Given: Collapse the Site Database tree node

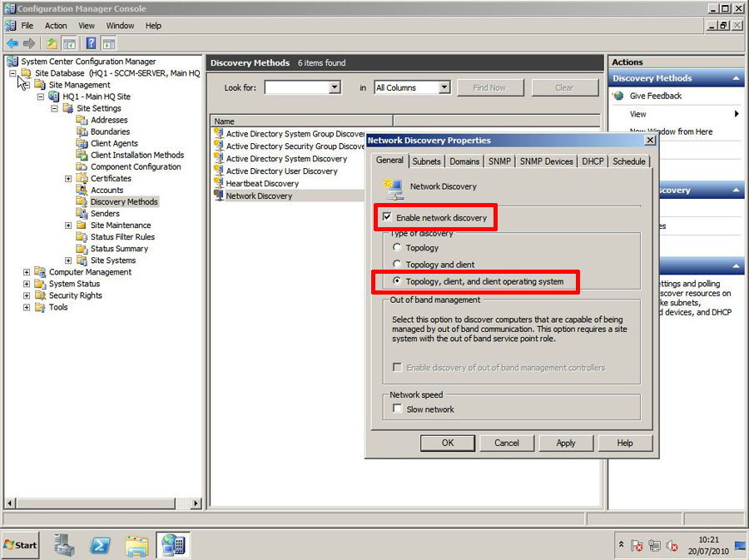Looking at the screenshot, I should [12, 73].
